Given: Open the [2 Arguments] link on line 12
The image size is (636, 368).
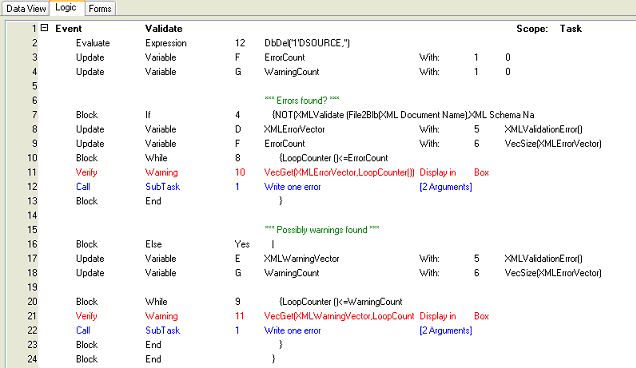Looking at the screenshot, I should (446, 187).
